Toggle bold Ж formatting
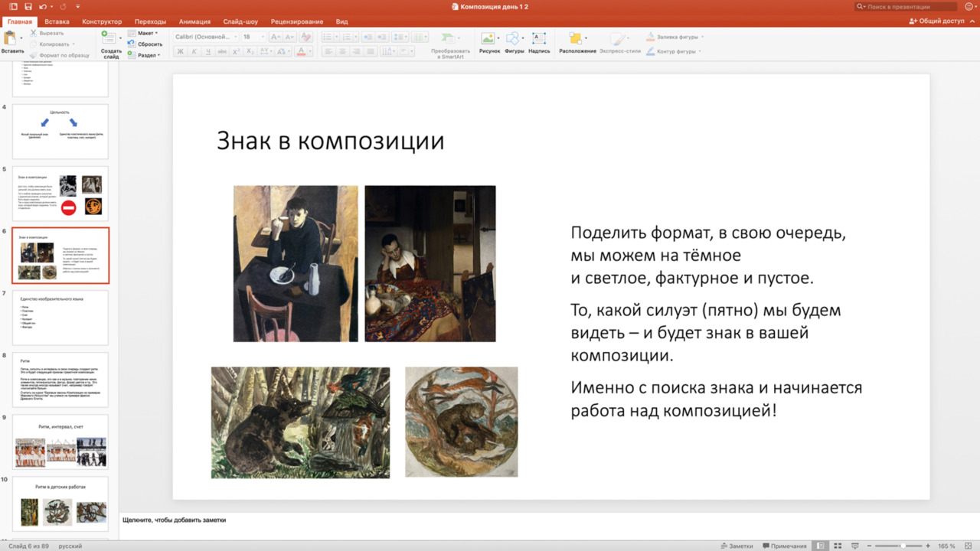Image resolution: width=980 pixels, height=551 pixels. [180, 52]
